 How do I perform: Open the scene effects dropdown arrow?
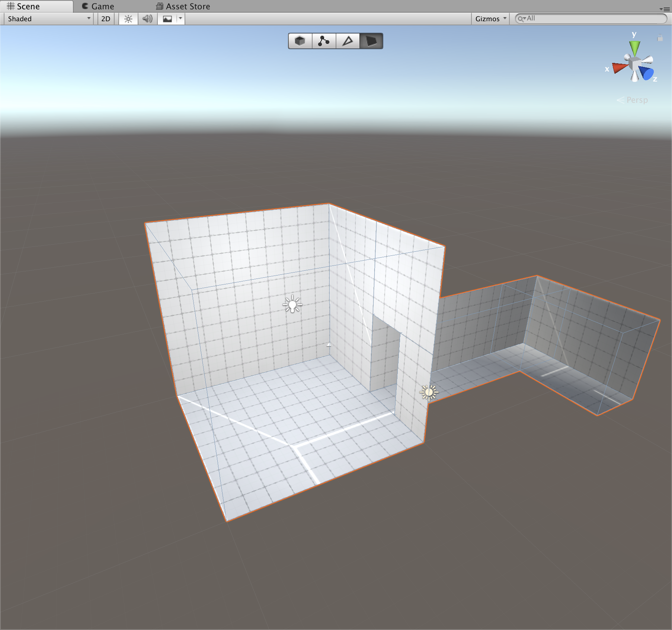pyautogui.click(x=180, y=19)
